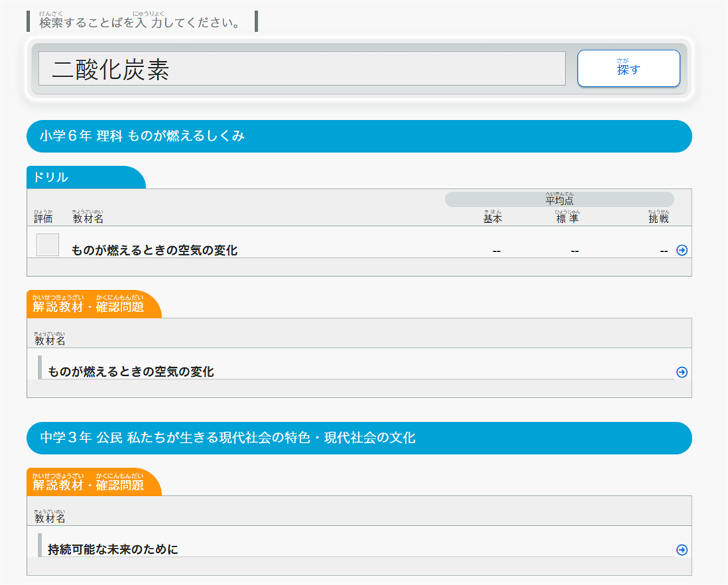The width and height of the screenshot is (728, 585).
Task: Toggle the 評価 box in drill row
Action: (x=47, y=245)
